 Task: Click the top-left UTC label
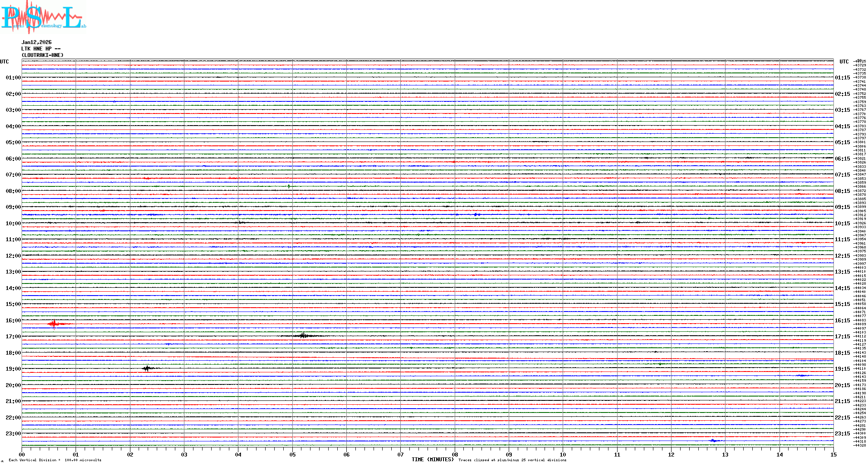pos(4,62)
